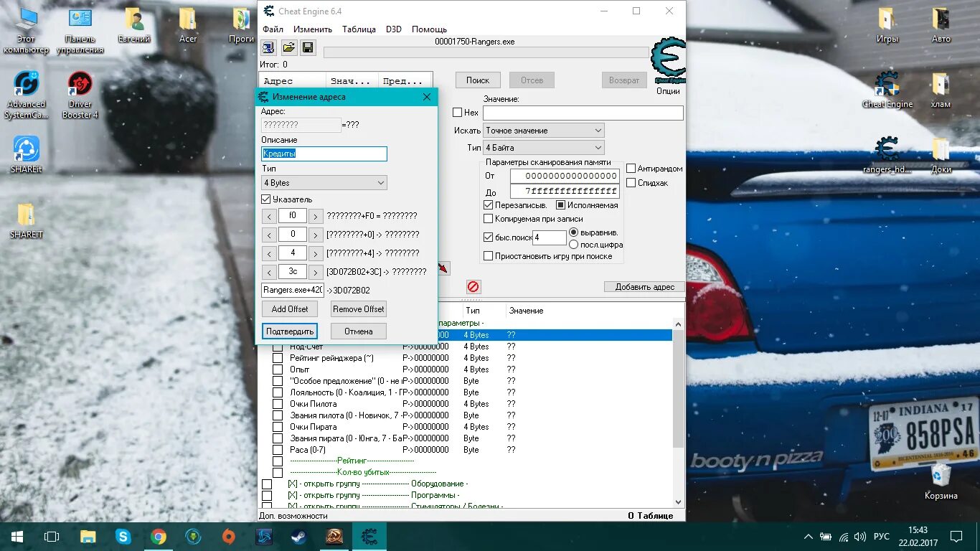Screen dimensions: 980x551
Task: Open the Таблица menu
Action: coord(359,29)
